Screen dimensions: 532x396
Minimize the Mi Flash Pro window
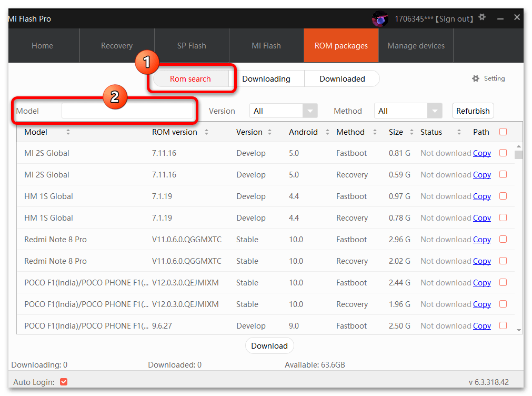500,18
